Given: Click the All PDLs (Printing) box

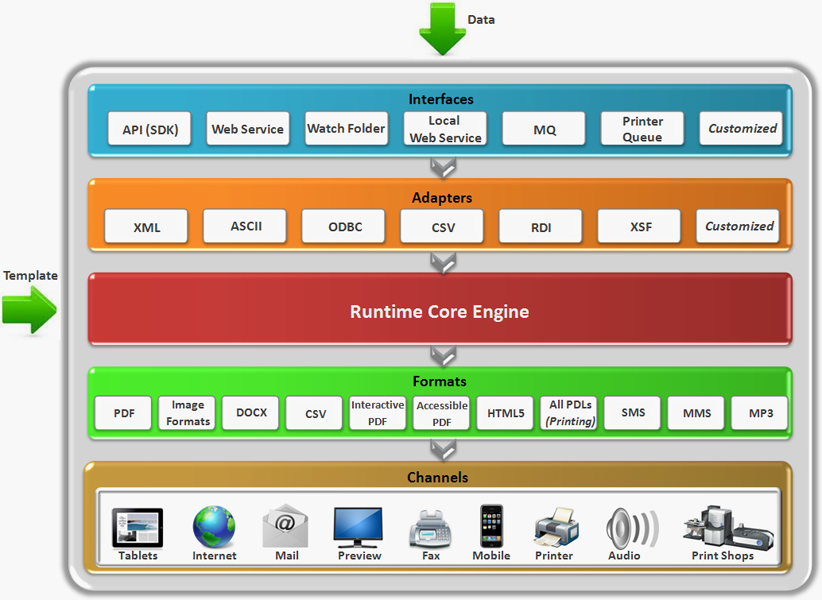Looking at the screenshot, I should point(569,413).
